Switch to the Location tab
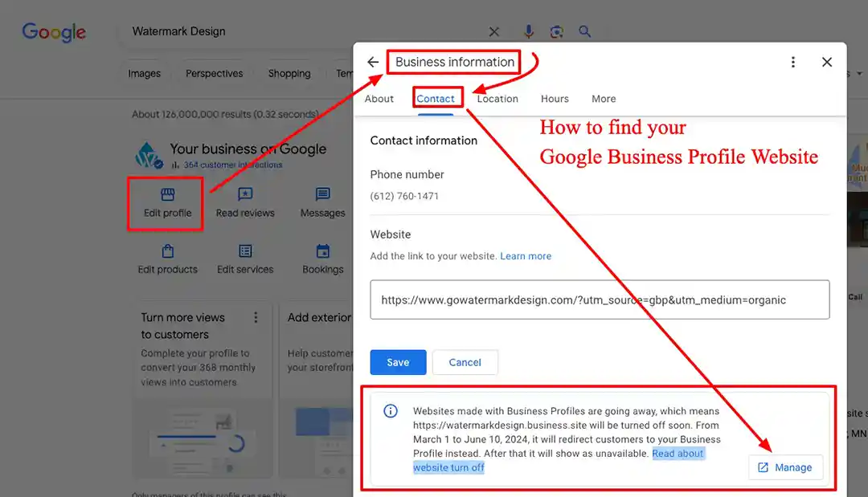This screenshot has width=868, height=497. [x=497, y=99]
